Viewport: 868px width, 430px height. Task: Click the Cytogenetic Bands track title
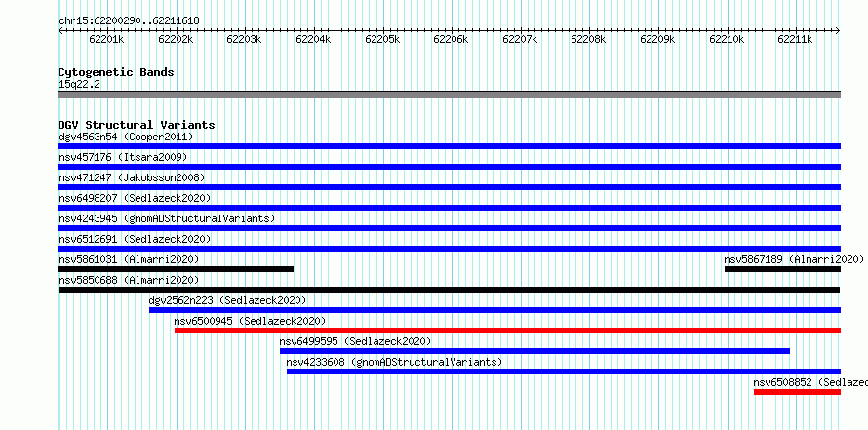(x=116, y=72)
